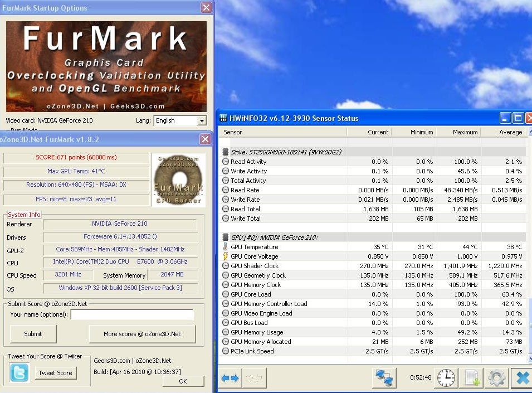Click the log file with plus icon
The image size is (532, 393).
coord(472,378)
